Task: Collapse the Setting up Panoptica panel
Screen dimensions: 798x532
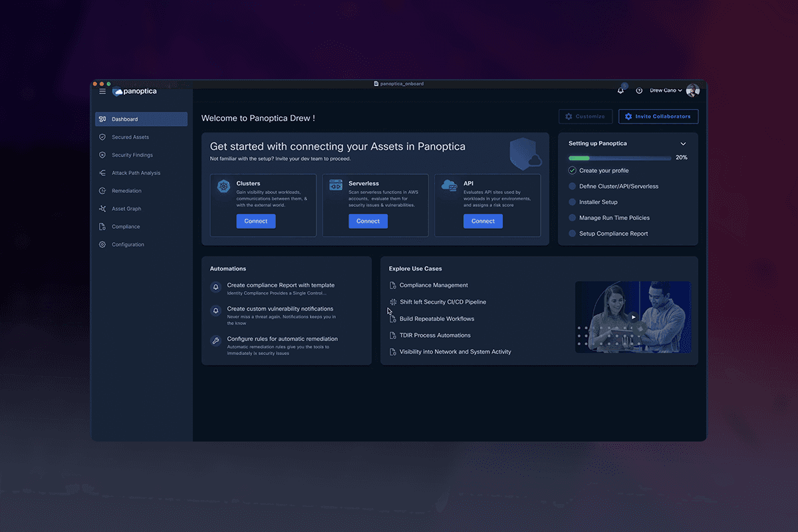Action: pyautogui.click(x=683, y=143)
